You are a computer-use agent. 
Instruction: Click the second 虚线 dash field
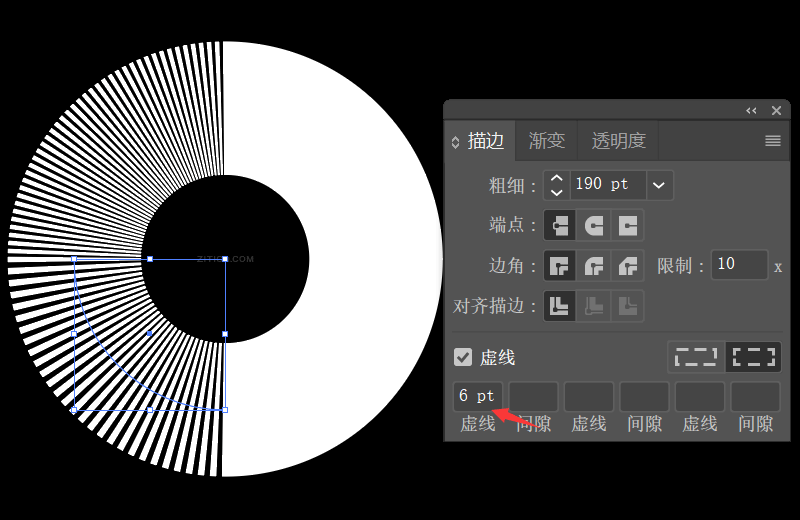pyautogui.click(x=589, y=396)
